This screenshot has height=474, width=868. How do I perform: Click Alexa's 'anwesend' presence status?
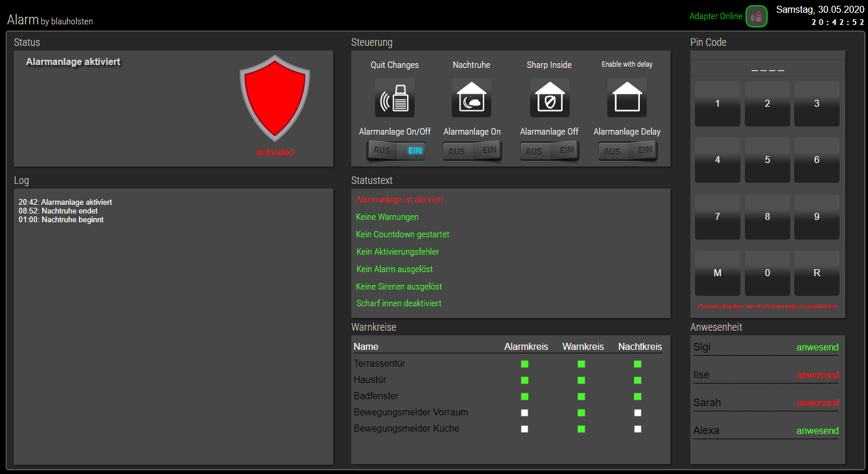[x=817, y=431]
